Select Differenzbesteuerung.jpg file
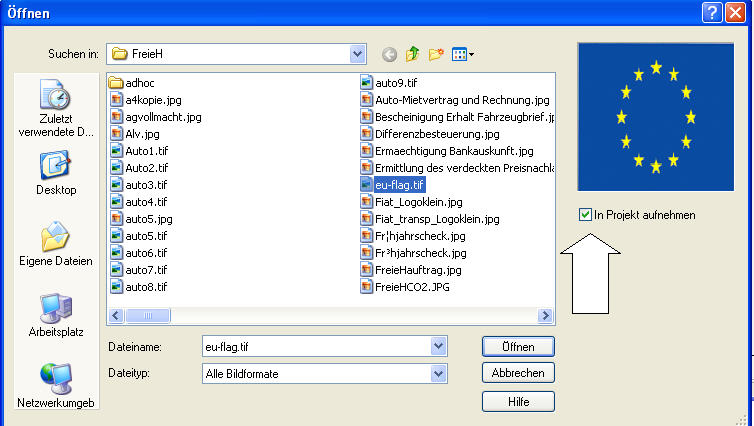Viewport: 754px width, 426px height. pos(430,134)
